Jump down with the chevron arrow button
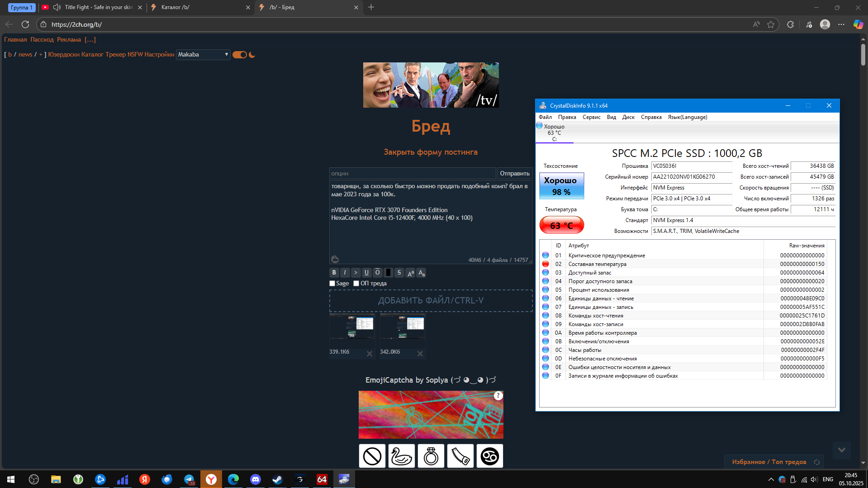The image size is (868, 488). (842, 450)
